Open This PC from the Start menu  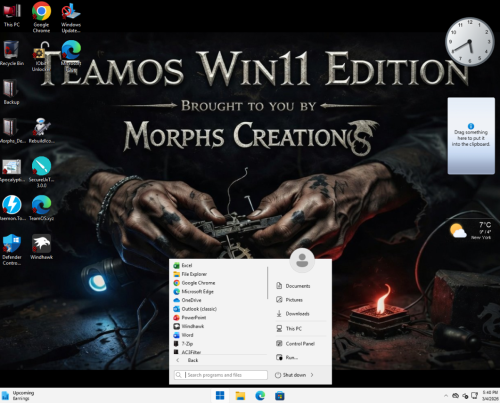(301, 328)
